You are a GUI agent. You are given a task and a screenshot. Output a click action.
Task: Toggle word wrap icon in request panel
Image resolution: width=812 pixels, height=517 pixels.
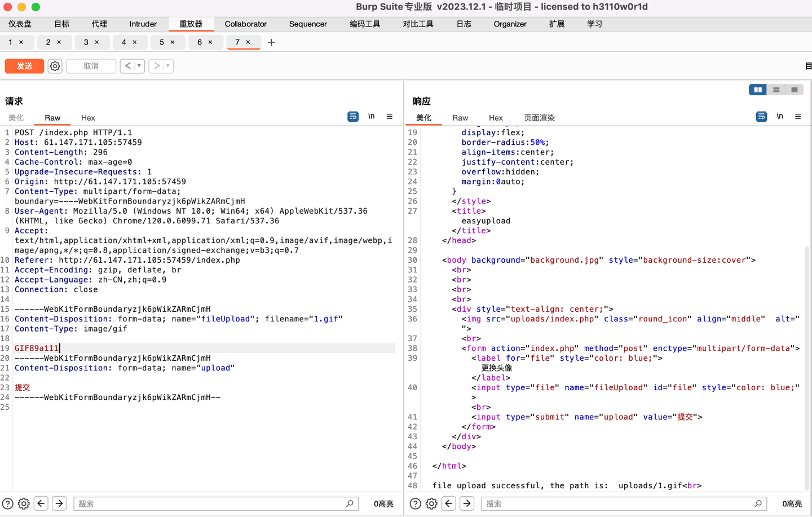(x=353, y=117)
